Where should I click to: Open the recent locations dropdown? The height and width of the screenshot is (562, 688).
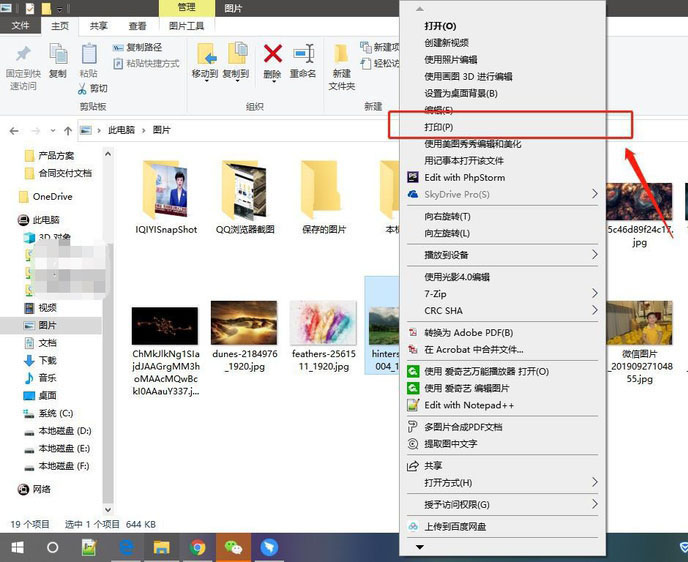click(53, 131)
